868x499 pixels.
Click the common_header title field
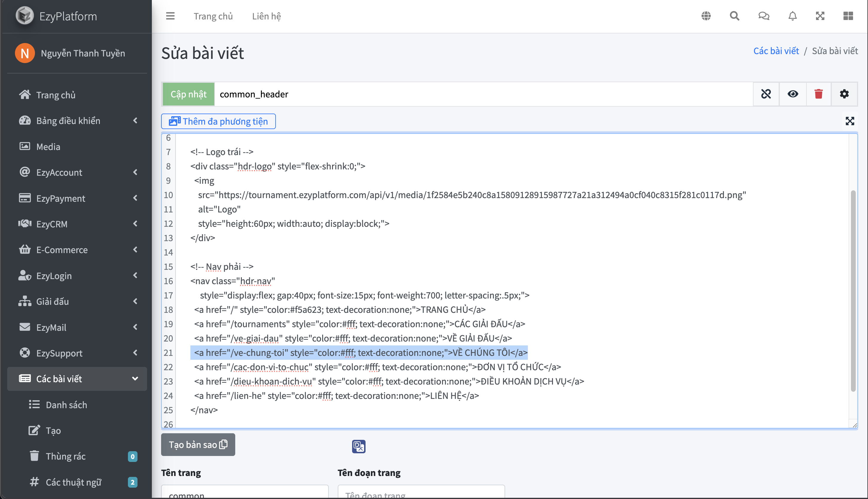pos(480,94)
